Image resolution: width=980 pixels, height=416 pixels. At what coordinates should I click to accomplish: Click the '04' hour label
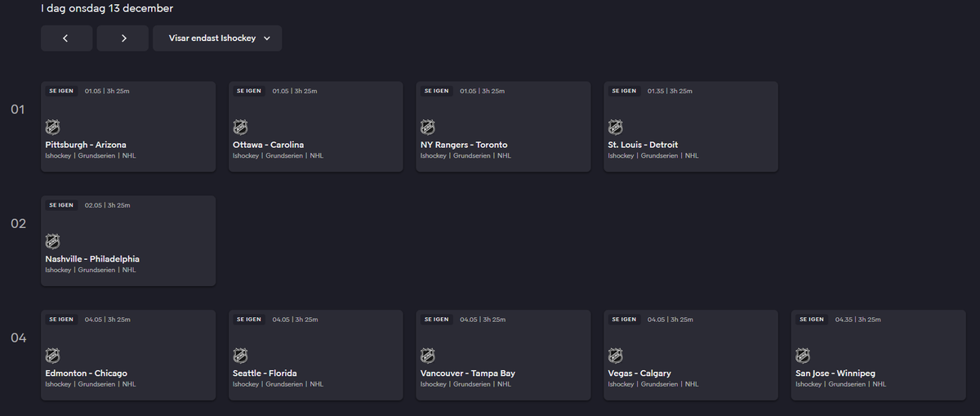click(x=18, y=338)
